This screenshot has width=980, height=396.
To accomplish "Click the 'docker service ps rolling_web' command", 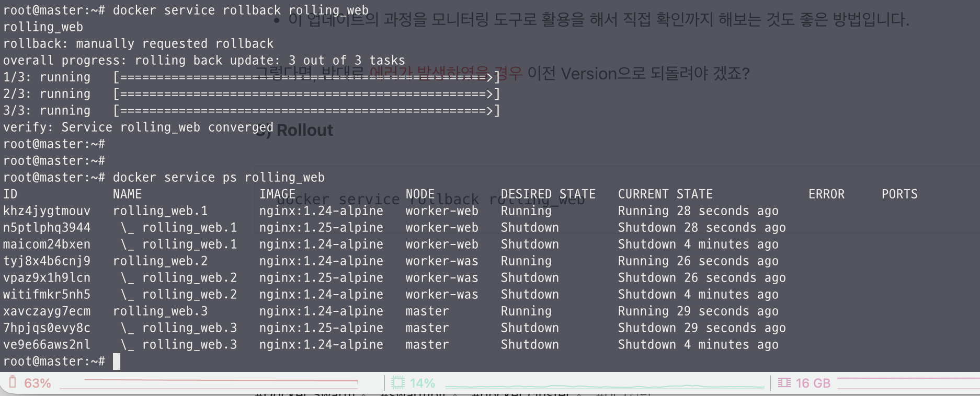I will [x=219, y=178].
